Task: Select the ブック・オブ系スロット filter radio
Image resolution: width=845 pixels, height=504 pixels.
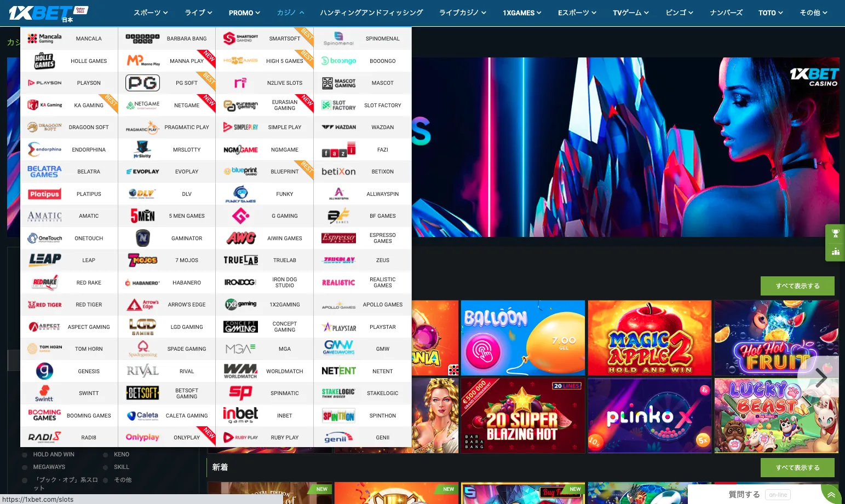Action: click(x=24, y=480)
